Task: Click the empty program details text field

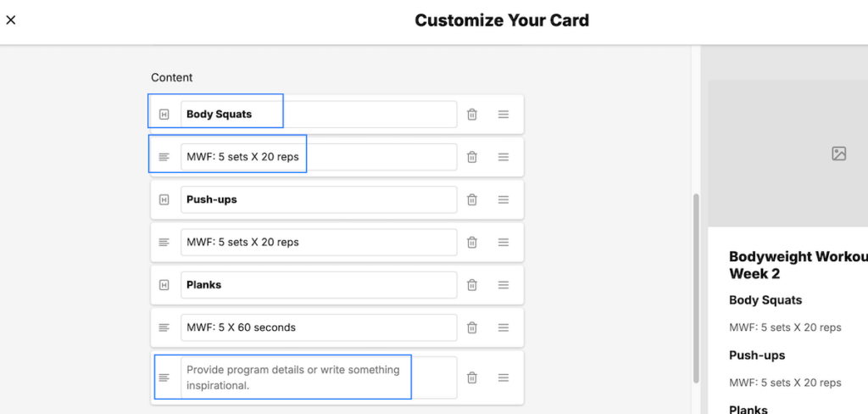Action: point(318,378)
